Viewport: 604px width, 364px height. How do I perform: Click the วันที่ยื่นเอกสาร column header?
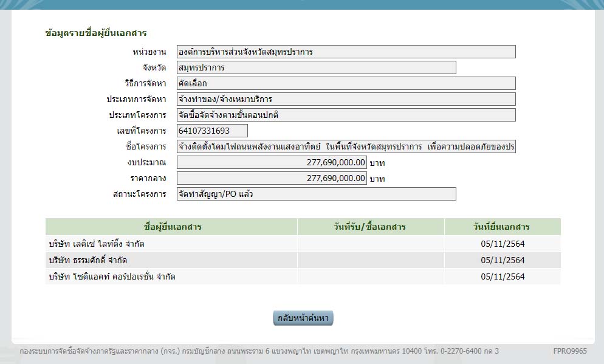502,227
